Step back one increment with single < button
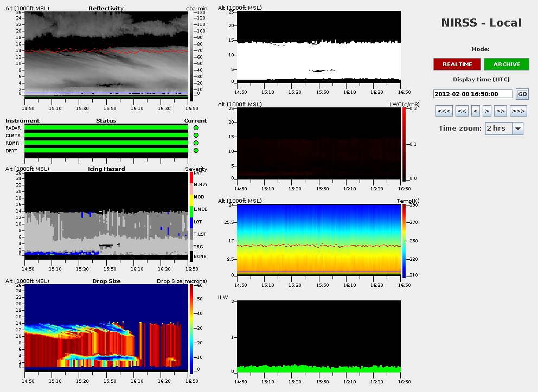Viewport: 538px width, 392px height. click(x=475, y=111)
